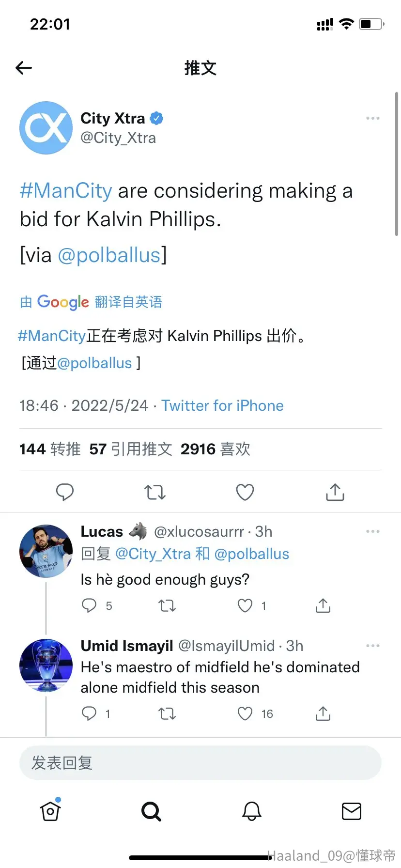Open more options on Lucas's reply
Screen dimensions: 401x868
(372, 531)
